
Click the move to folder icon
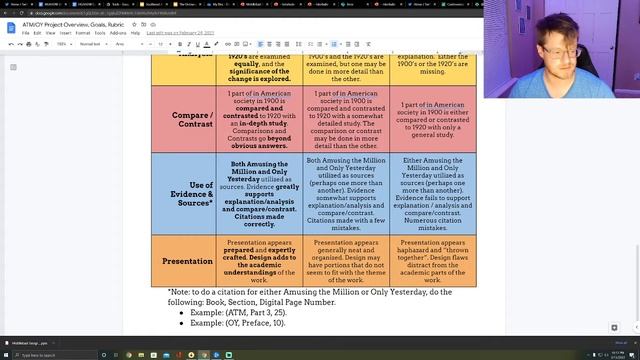coord(144,24)
